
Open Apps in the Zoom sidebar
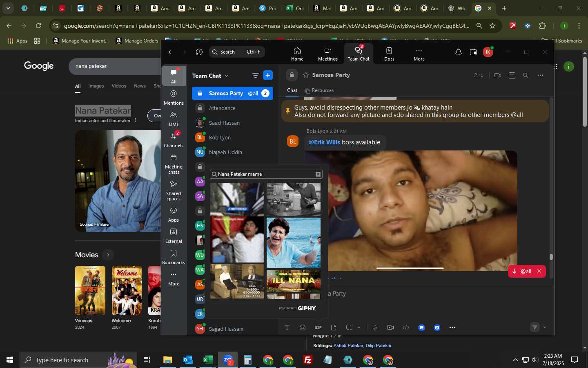coord(174,215)
